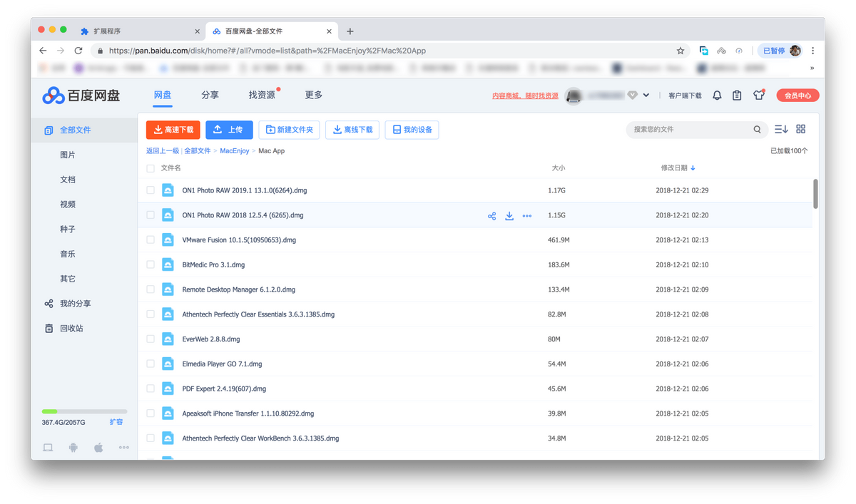856x504 pixels.
Task: Go to MacEnjoy breadcrumb folder
Action: (x=235, y=151)
